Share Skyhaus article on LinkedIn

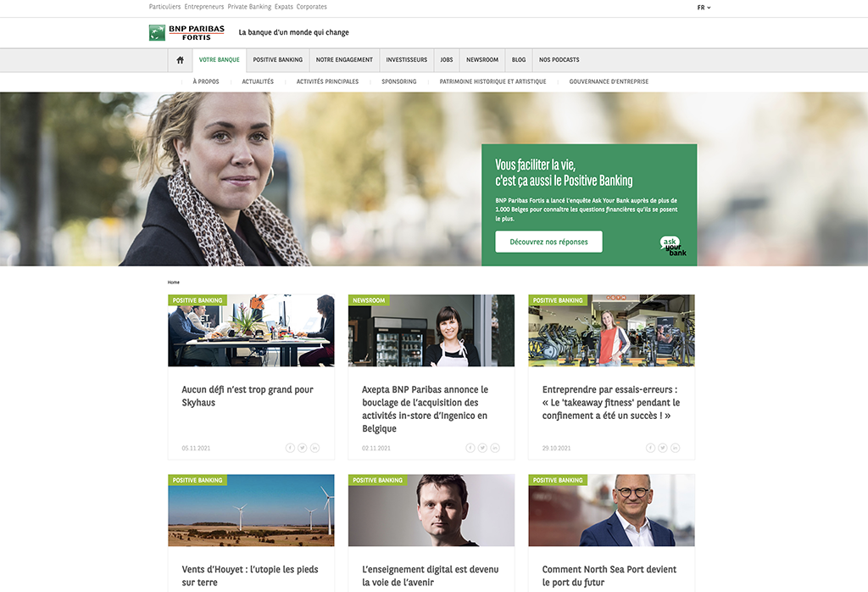[x=315, y=448]
